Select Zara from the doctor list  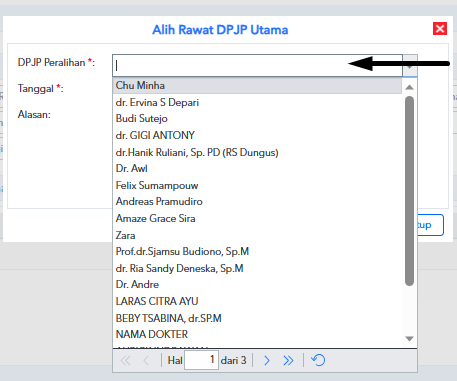coord(257,235)
